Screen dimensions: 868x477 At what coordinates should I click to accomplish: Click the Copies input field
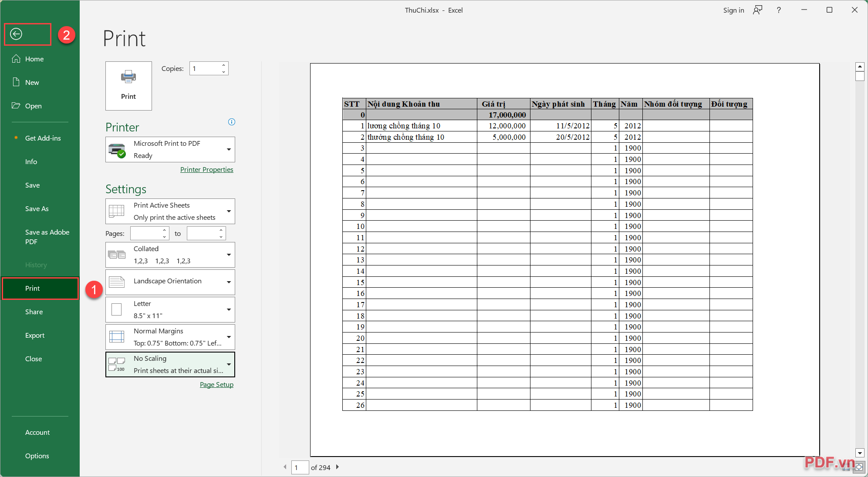(205, 68)
